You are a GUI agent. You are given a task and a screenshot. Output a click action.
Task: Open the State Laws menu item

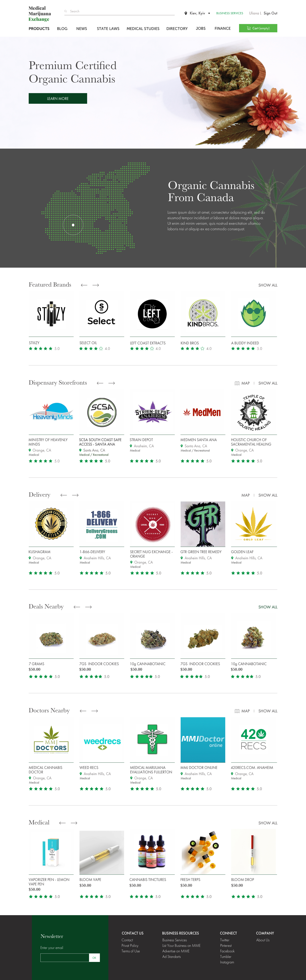click(x=108, y=28)
